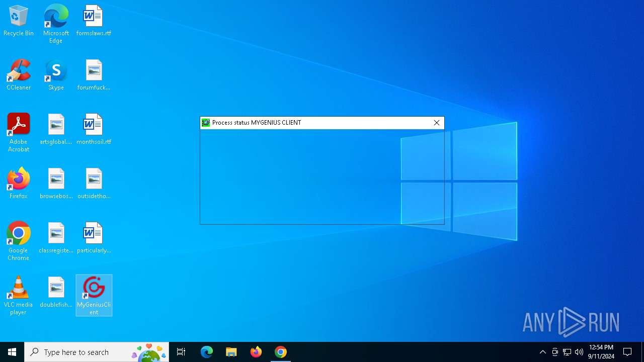The height and width of the screenshot is (362, 644).
Task: Open Firefox from the taskbar
Action: pyautogui.click(x=256, y=352)
